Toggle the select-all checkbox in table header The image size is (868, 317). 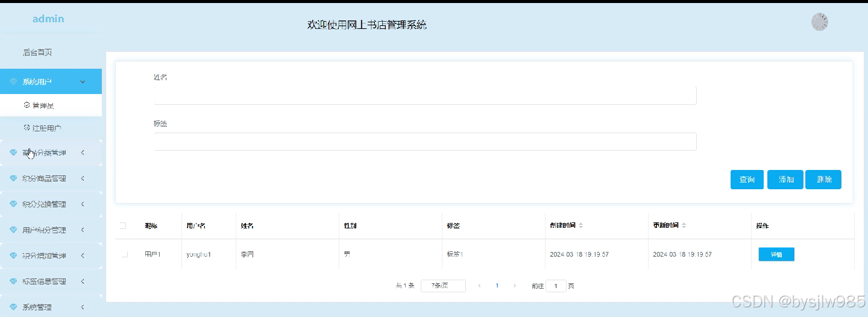tap(123, 225)
